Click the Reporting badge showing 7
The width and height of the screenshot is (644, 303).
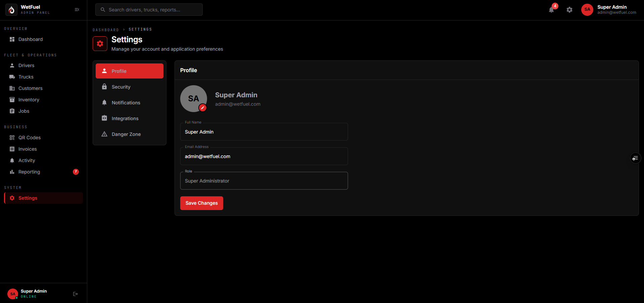click(76, 172)
